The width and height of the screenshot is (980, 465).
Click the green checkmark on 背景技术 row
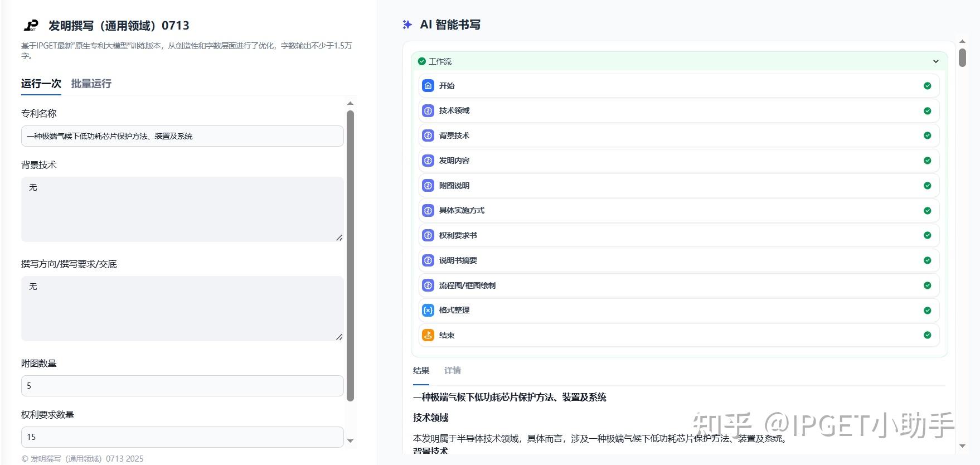927,135
